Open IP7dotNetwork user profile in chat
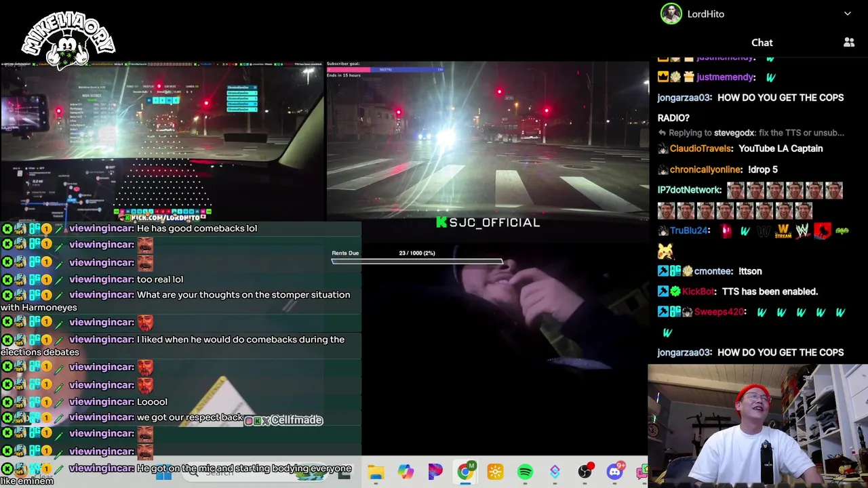The image size is (868, 488). pyautogui.click(x=689, y=190)
